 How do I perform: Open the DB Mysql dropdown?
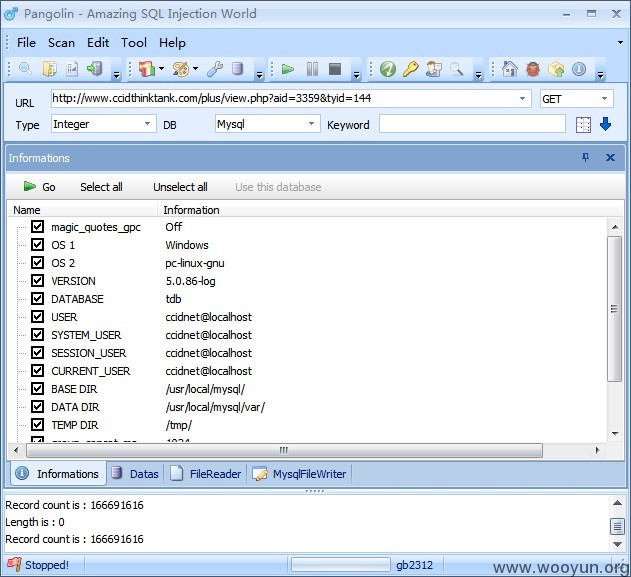pos(311,124)
